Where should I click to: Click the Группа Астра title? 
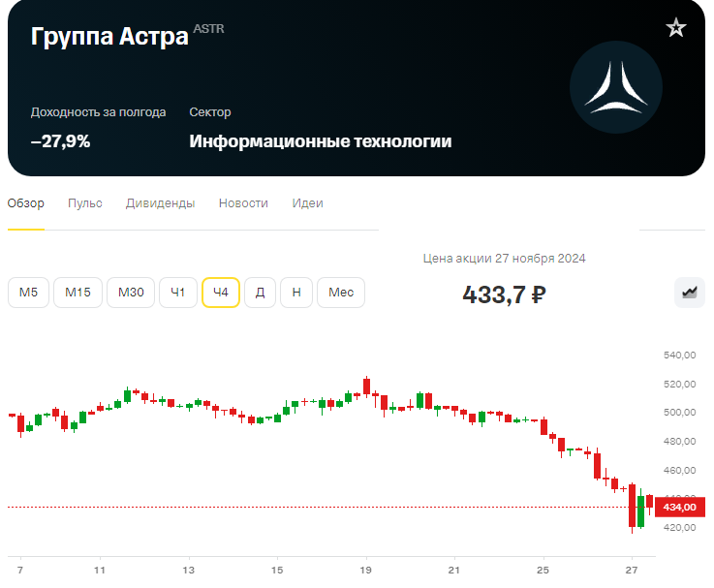tap(109, 37)
